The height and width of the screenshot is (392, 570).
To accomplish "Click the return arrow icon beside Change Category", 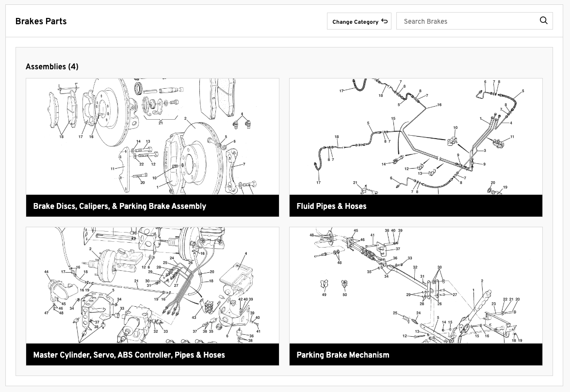I will click(385, 21).
